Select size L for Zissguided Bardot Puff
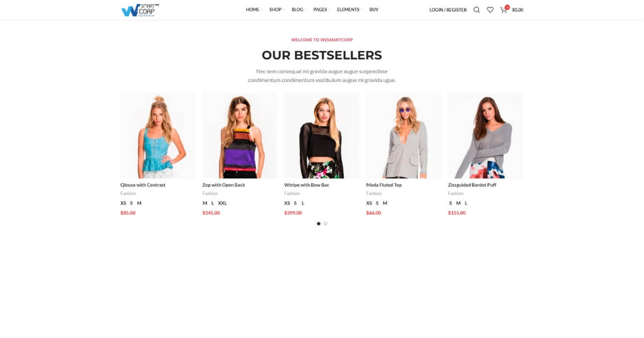The width and height of the screenshot is (644, 338). click(466, 203)
